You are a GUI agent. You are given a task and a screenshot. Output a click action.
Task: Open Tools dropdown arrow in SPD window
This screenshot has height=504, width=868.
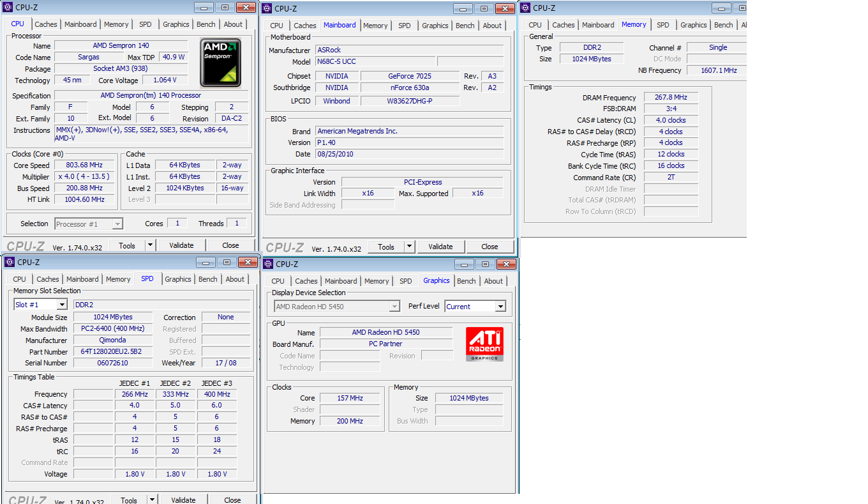point(152,500)
